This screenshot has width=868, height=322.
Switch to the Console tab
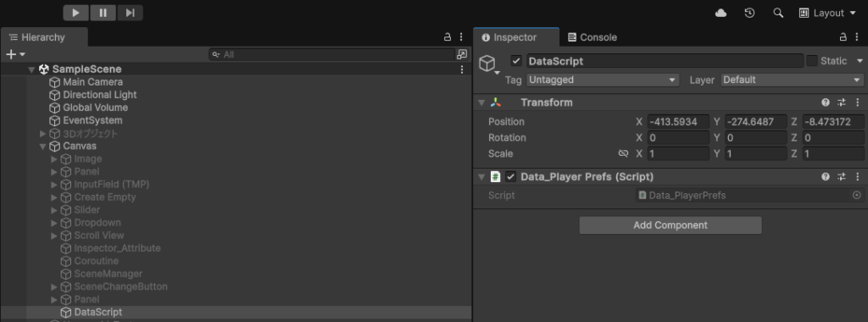click(x=593, y=37)
